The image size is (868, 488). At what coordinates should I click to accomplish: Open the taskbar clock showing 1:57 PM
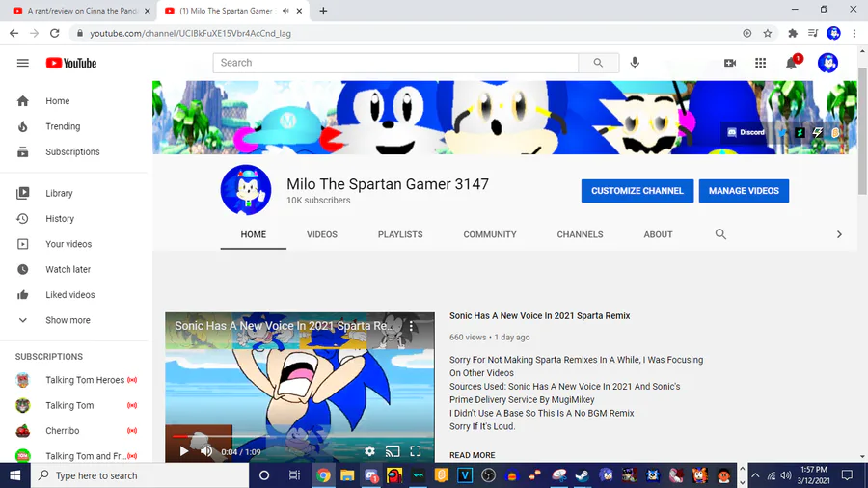coord(813,475)
